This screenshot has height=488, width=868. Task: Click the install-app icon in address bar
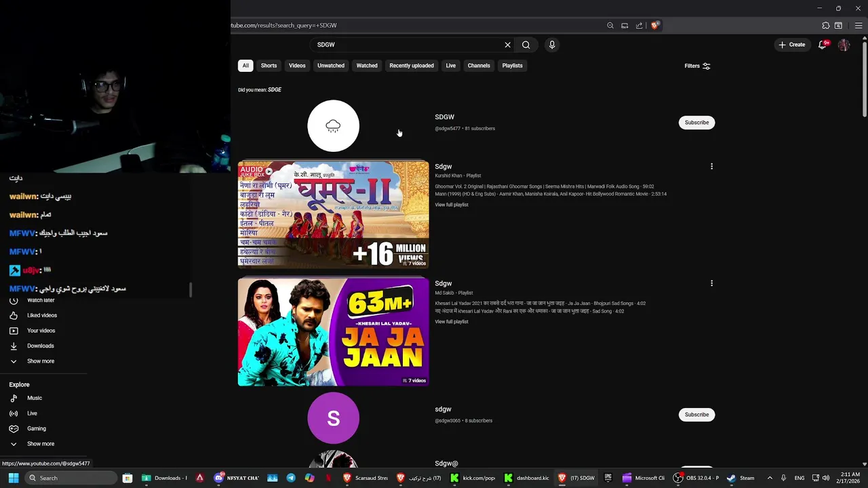coord(625,26)
